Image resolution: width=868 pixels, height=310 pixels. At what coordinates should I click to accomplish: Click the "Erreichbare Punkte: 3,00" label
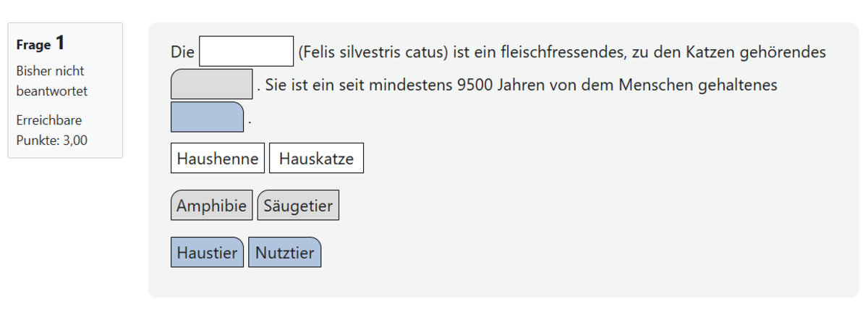pos(51,130)
